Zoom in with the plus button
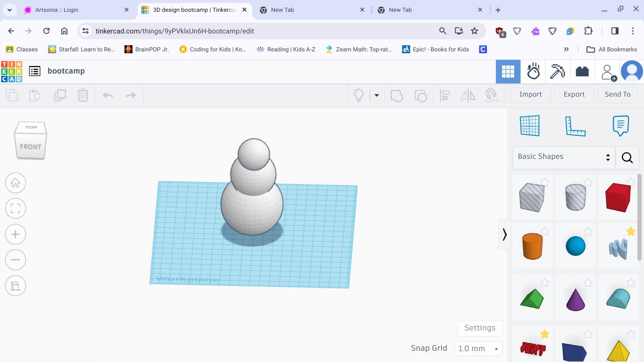Viewport: 644px width, 362px height. tap(16, 234)
